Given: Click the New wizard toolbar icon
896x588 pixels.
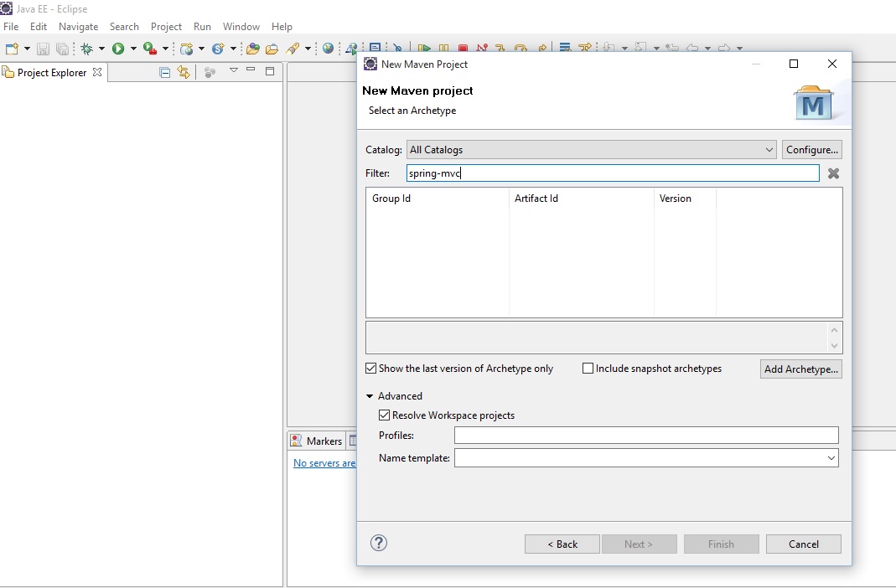Looking at the screenshot, I should [12, 49].
